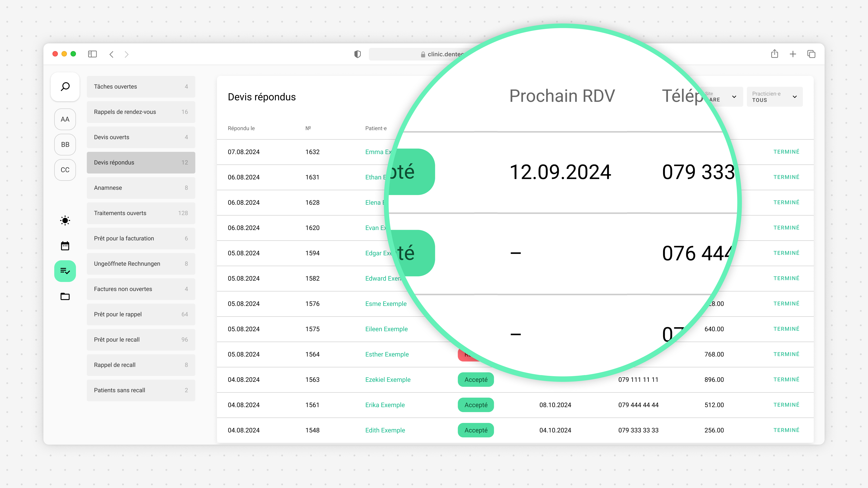Viewport: 868px width, 488px height.
Task: Open the sun dashboard icon
Action: [x=65, y=221]
